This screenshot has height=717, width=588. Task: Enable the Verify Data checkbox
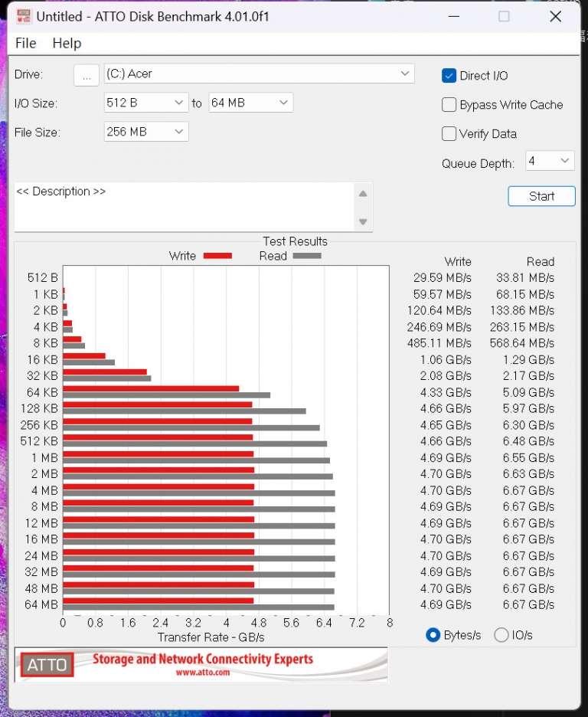click(x=449, y=134)
